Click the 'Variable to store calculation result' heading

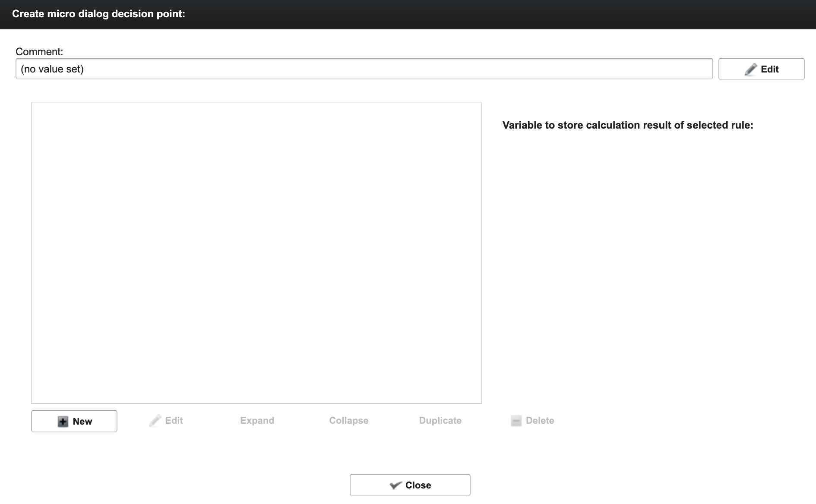pyautogui.click(x=627, y=125)
